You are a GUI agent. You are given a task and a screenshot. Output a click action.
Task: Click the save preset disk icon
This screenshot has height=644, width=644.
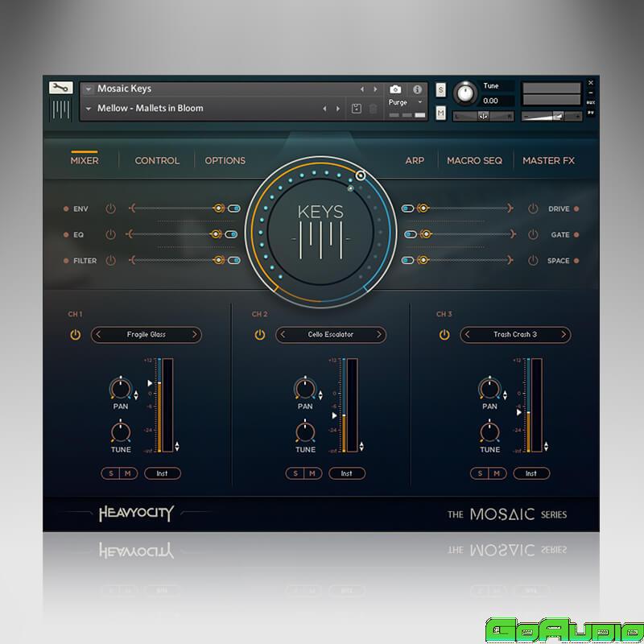pyautogui.click(x=357, y=109)
